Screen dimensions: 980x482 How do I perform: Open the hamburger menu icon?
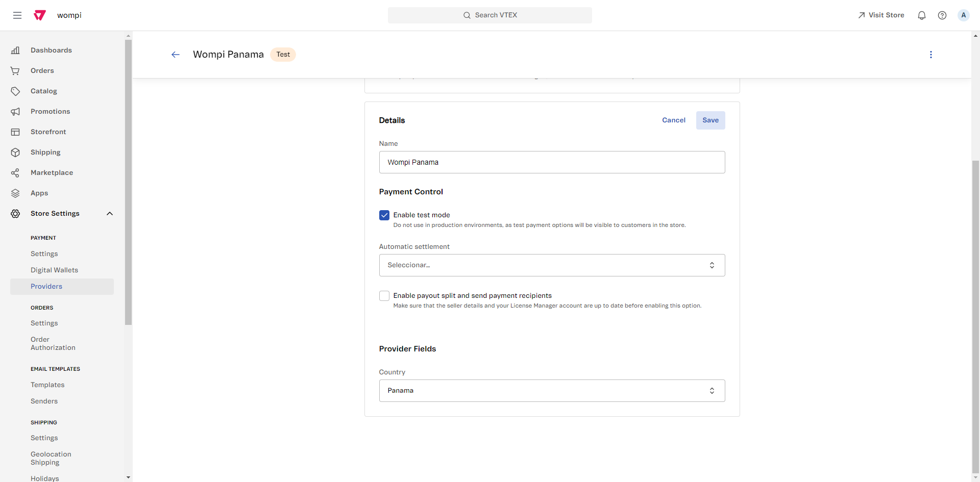tap(17, 15)
